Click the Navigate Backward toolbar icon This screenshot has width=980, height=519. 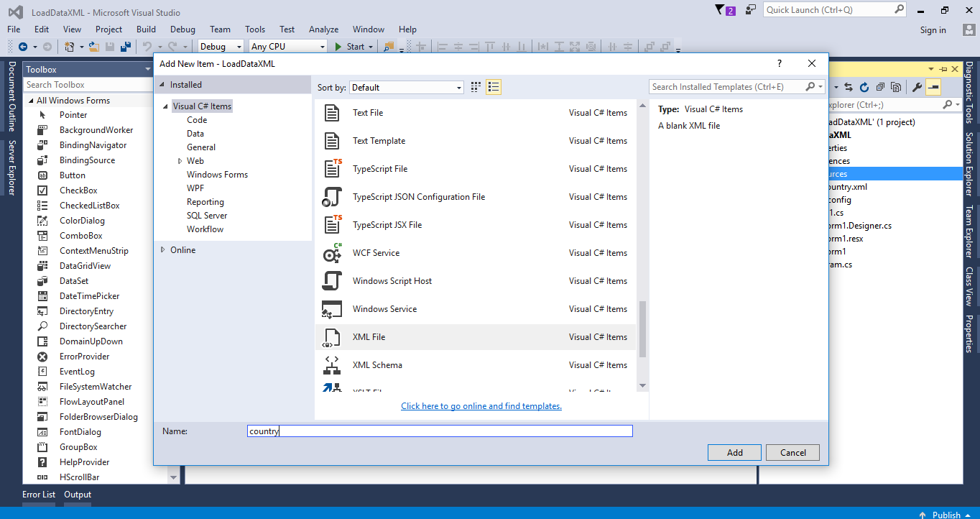23,47
